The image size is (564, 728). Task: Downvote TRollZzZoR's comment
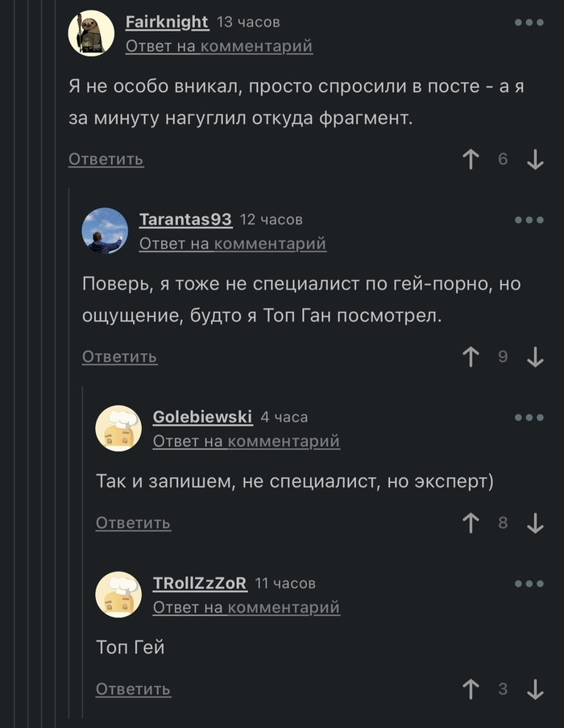[x=535, y=689]
